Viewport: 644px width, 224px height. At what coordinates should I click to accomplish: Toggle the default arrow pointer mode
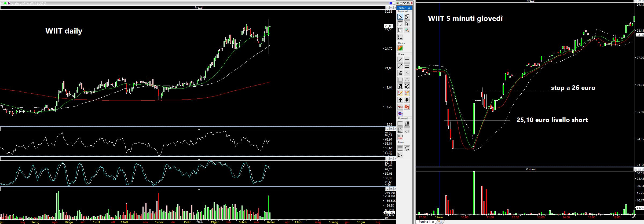(x=400, y=17)
